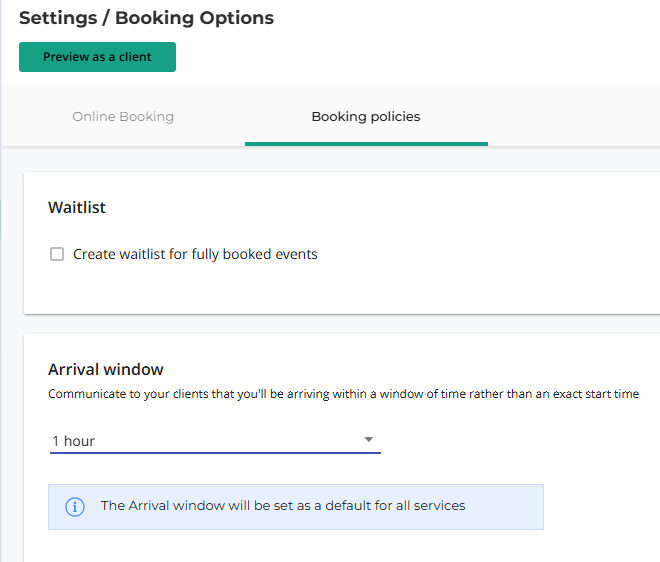
Task: Click the Arrival window section heading
Action: tap(106, 369)
